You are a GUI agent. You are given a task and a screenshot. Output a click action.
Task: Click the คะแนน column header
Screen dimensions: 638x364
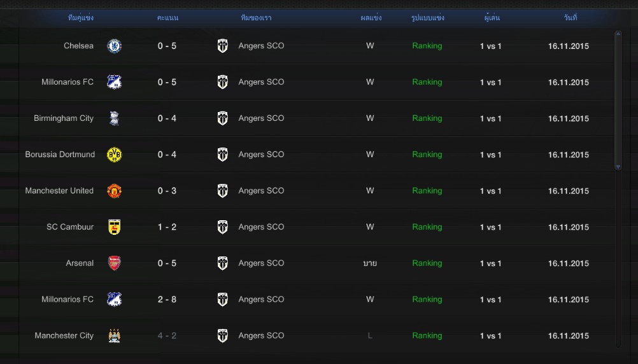[x=167, y=18]
